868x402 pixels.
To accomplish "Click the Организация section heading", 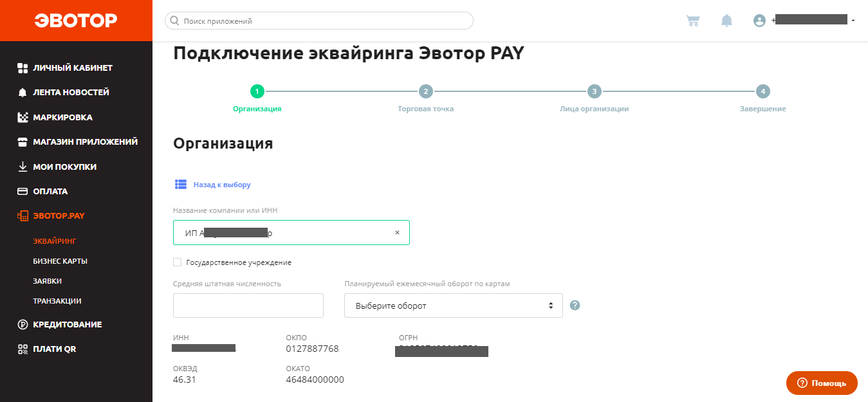I will tap(223, 143).
